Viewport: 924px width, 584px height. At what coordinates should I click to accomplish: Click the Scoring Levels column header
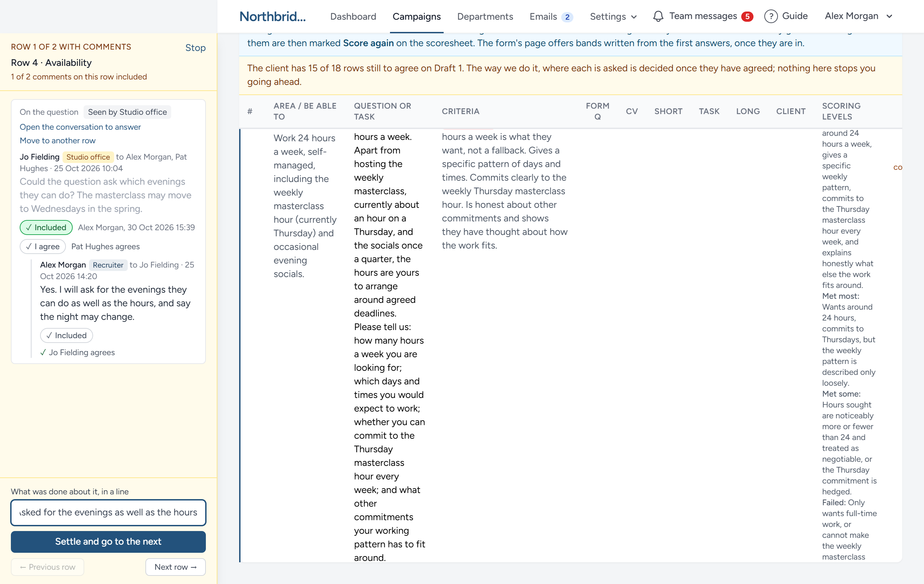841,111
